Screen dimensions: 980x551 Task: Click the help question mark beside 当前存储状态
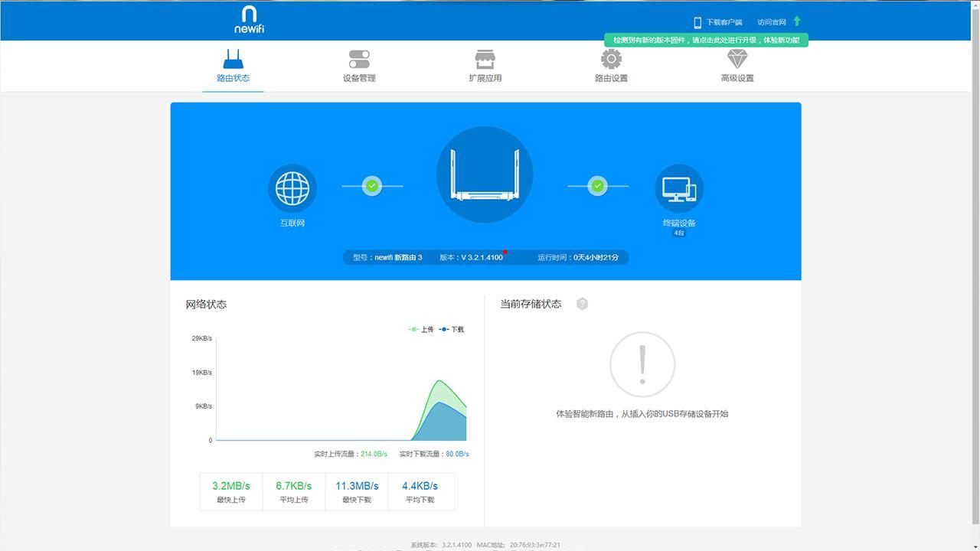[x=582, y=304]
